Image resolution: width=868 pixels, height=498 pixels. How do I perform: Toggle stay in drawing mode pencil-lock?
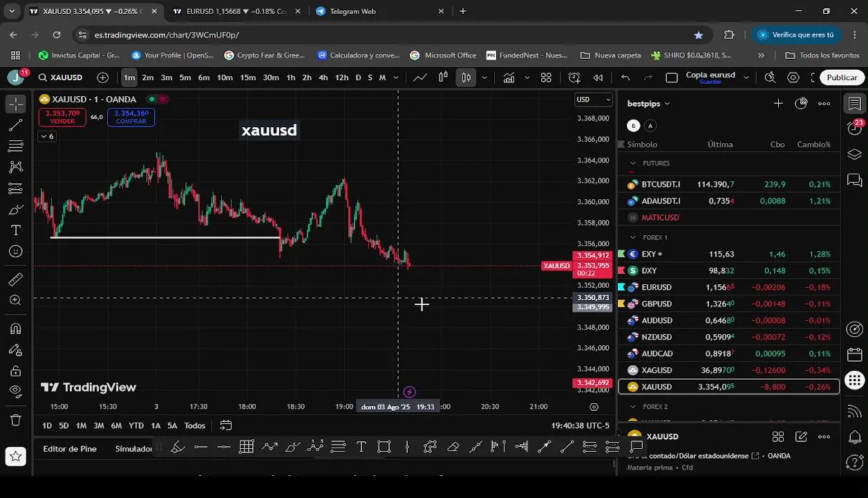pos(16,350)
